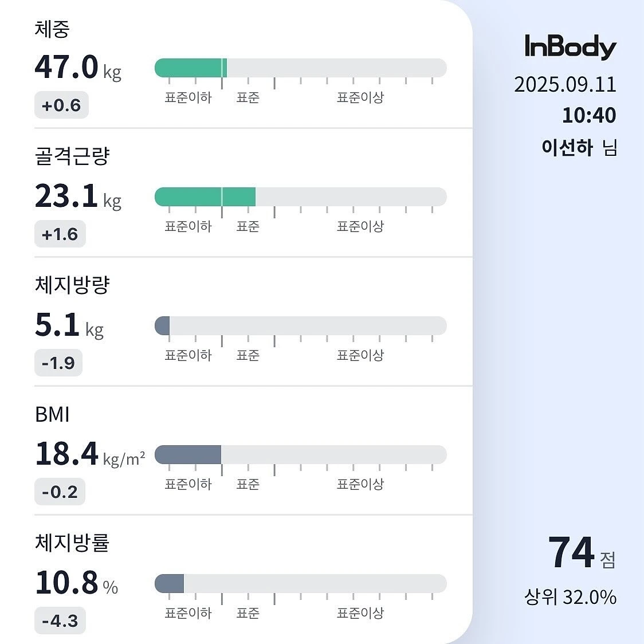This screenshot has height=644, width=644.
Task: Click the -0.2 BMI change badge
Action: 60,492
